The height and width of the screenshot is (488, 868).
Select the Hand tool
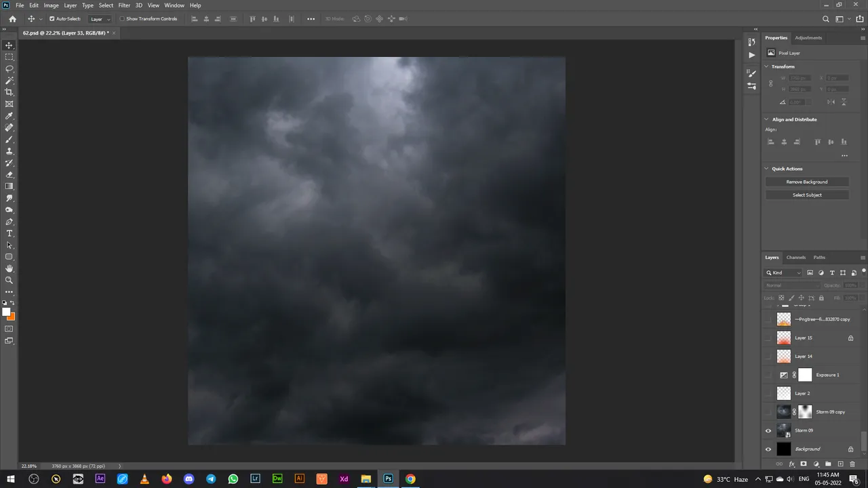pyautogui.click(x=9, y=268)
